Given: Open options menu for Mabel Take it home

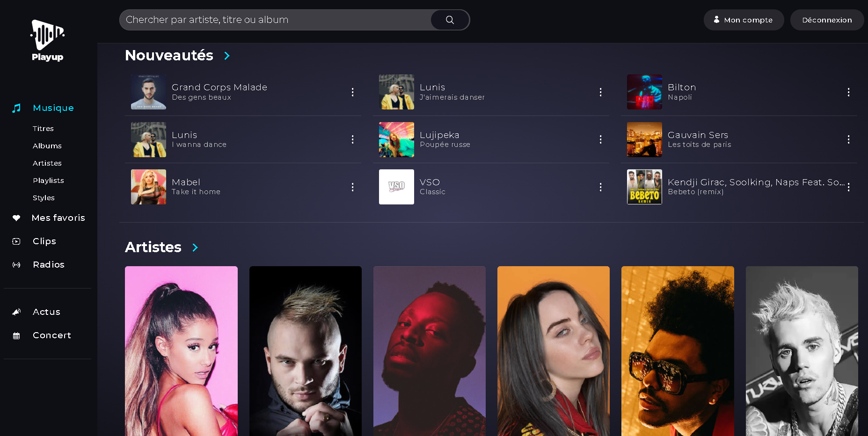Looking at the screenshot, I should pos(352,187).
